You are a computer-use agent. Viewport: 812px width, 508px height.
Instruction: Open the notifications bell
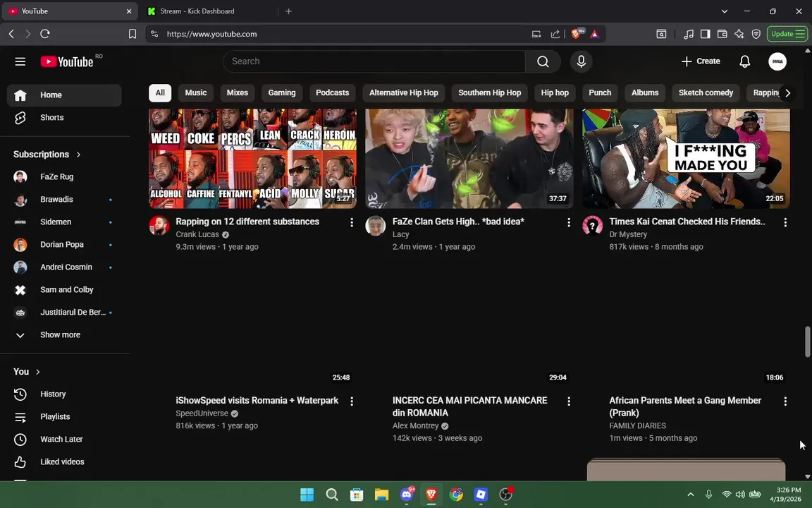pyautogui.click(x=744, y=61)
